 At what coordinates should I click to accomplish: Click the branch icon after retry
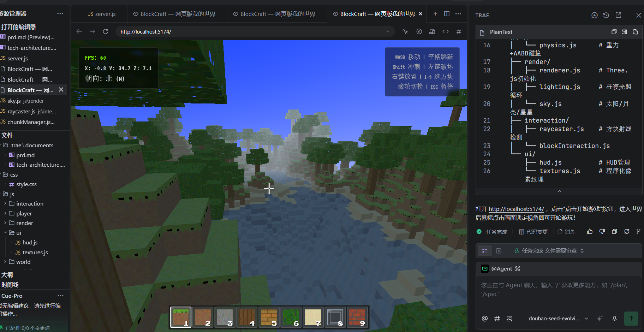pyautogui.click(x=638, y=231)
